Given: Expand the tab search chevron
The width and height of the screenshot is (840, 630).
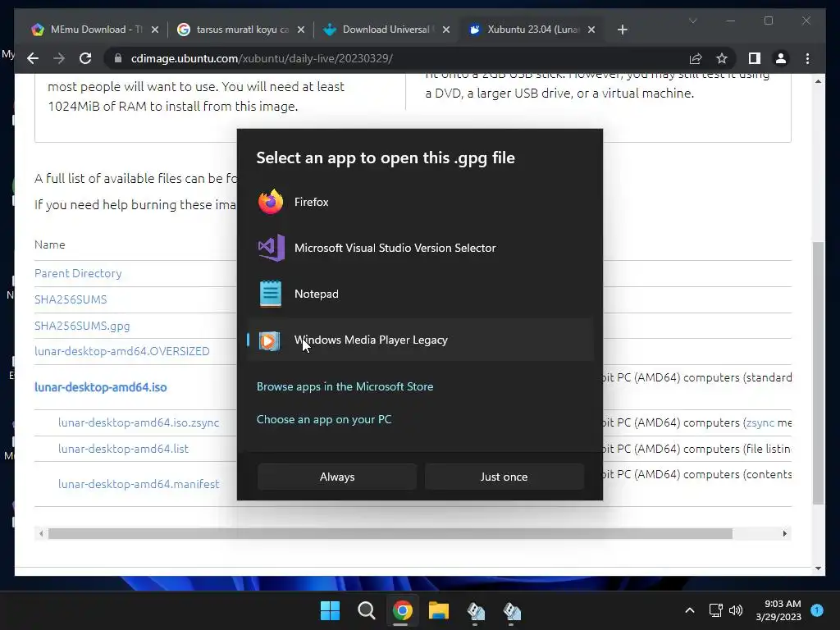Looking at the screenshot, I should (692, 21).
